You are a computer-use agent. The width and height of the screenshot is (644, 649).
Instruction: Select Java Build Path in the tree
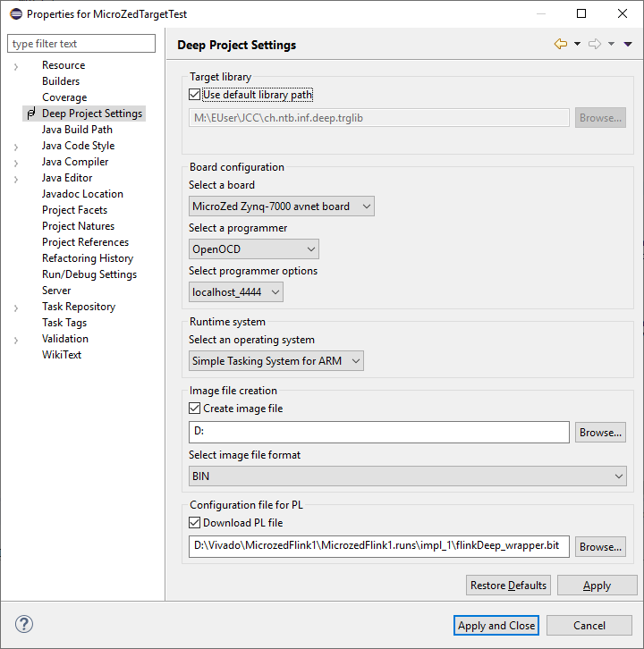coord(77,130)
